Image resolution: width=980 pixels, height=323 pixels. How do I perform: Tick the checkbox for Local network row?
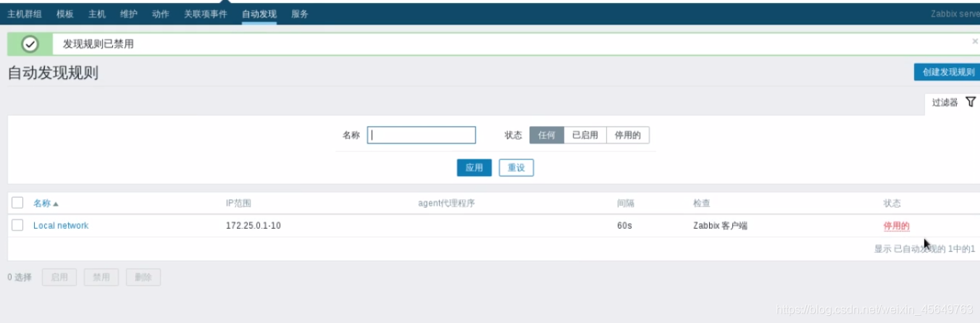tap(17, 225)
